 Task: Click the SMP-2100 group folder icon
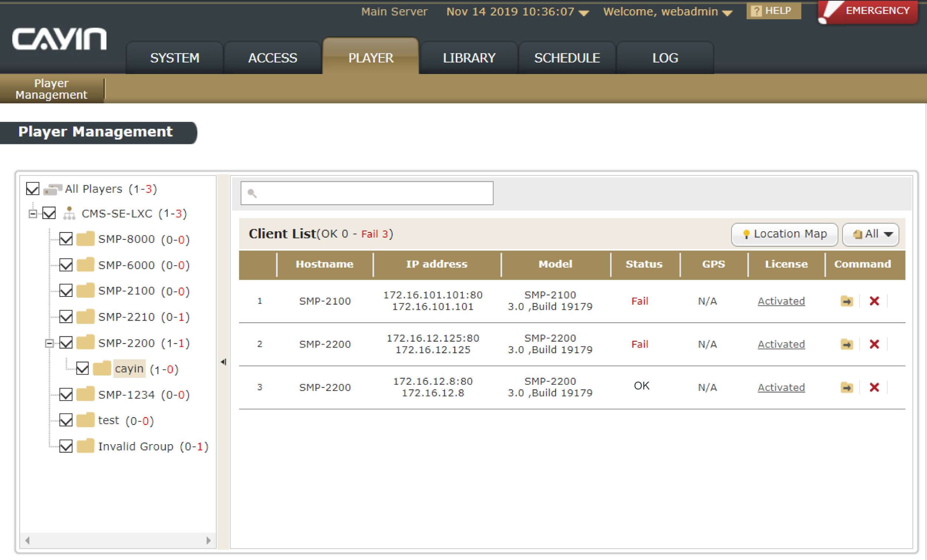click(85, 291)
